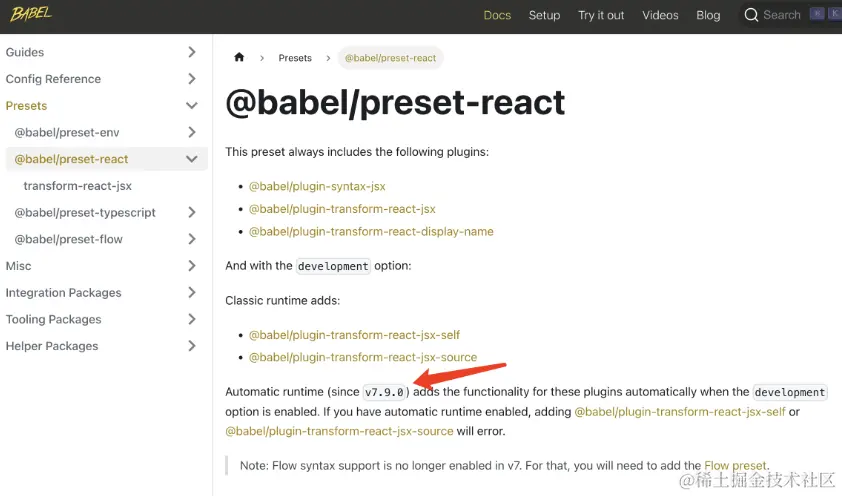Image resolution: width=842 pixels, height=496 pixels.
Task: Expand the @babel/preset-env chevron
Action: (x=192, y=132)
